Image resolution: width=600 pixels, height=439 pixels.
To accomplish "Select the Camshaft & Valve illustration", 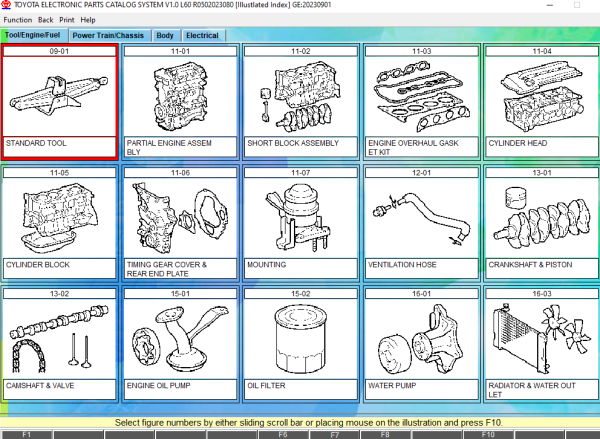I will (x=59, y=339).
